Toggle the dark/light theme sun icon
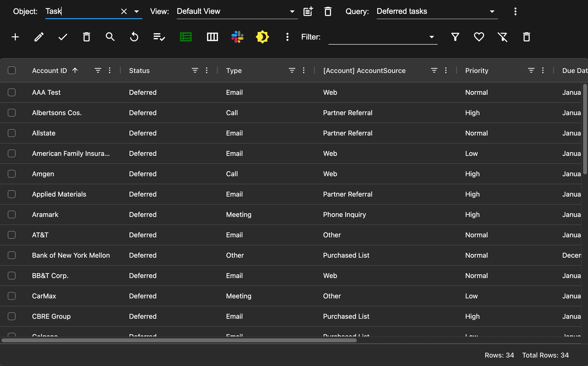 coord(262,37)
